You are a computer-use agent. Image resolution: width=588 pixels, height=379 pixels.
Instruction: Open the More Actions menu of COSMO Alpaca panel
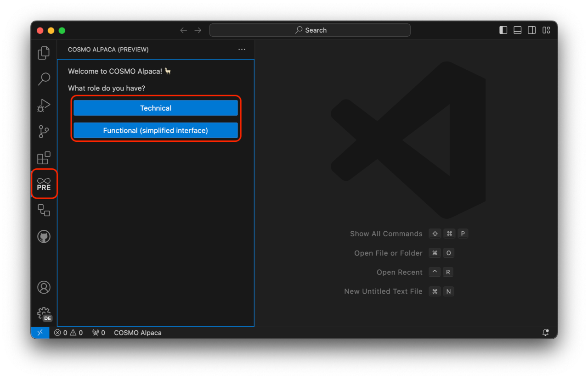(x=242, y=50)
